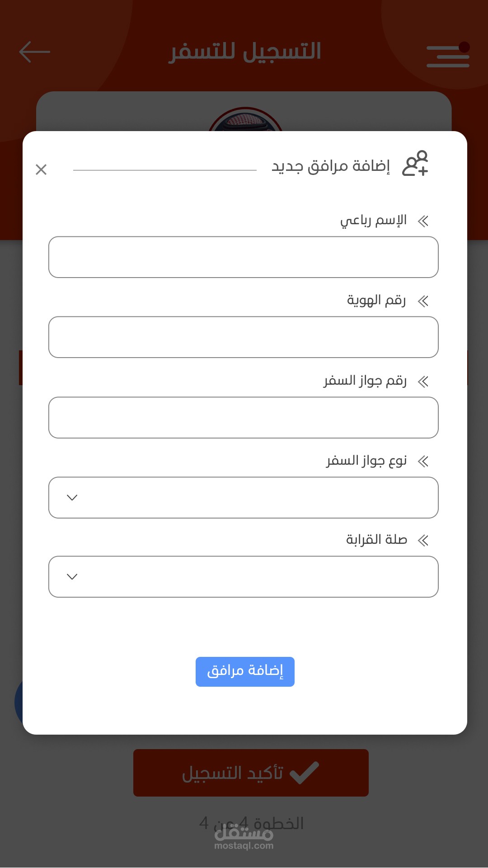Open the hamburger menu icon

448,56
